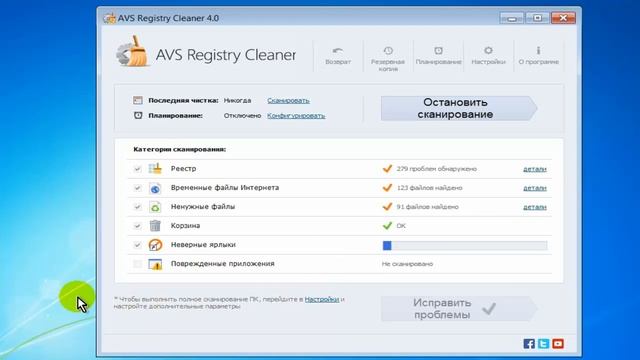Screen dimensions: 640x360
Task: Click the 'Не сканировано' status text
Action: tap(407, 264)
